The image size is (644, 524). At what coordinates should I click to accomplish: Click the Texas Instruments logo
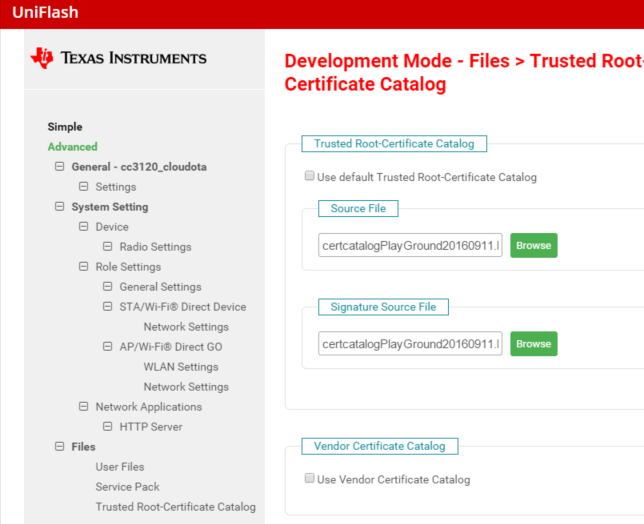(118, 58)
